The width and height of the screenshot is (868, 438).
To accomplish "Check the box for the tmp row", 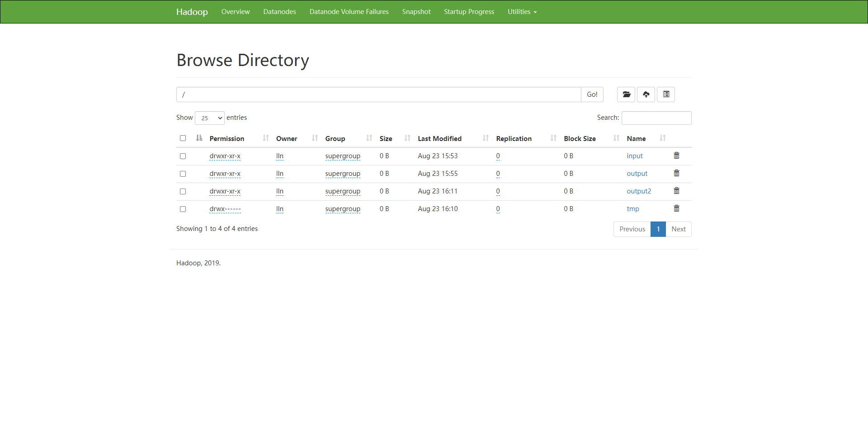I will point(183,209).
